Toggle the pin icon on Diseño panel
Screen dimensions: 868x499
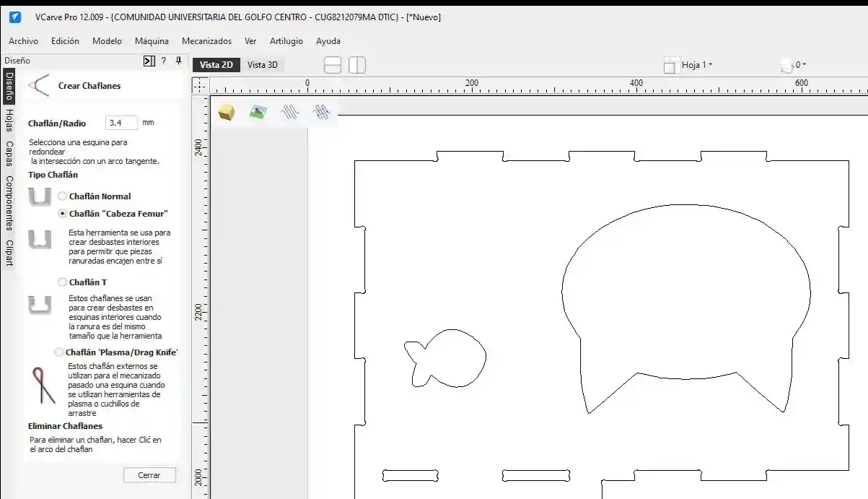[178, 61]
